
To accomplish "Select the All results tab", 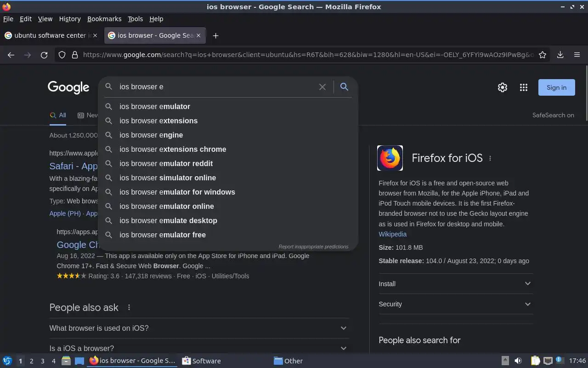I will click(x=58, y=115).
